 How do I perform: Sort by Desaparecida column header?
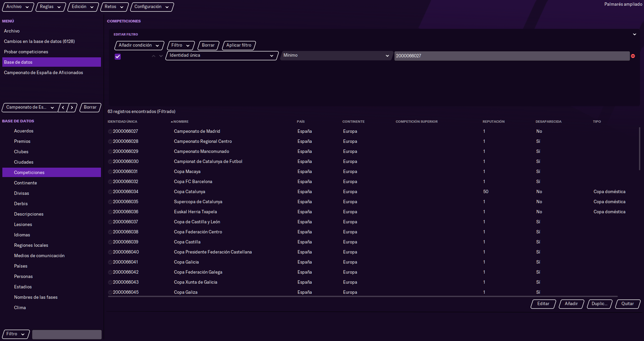(548, 122)
